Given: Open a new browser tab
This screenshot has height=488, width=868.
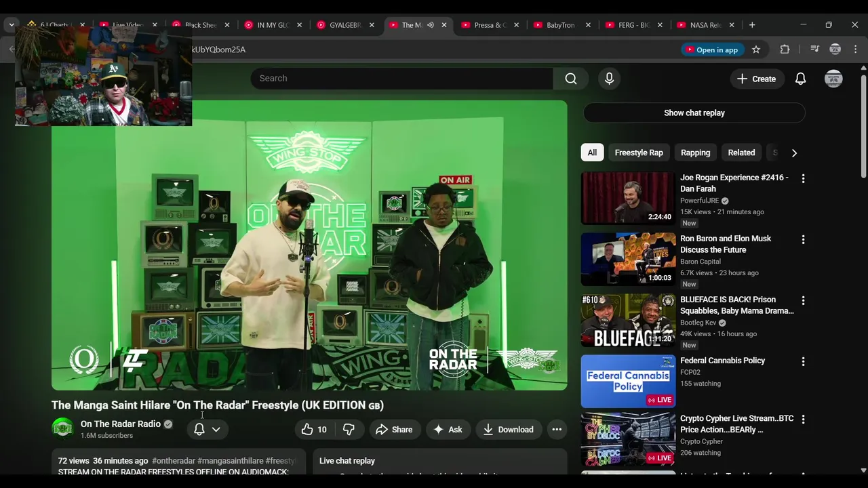Looking at the screenshot, I should 752,25.
